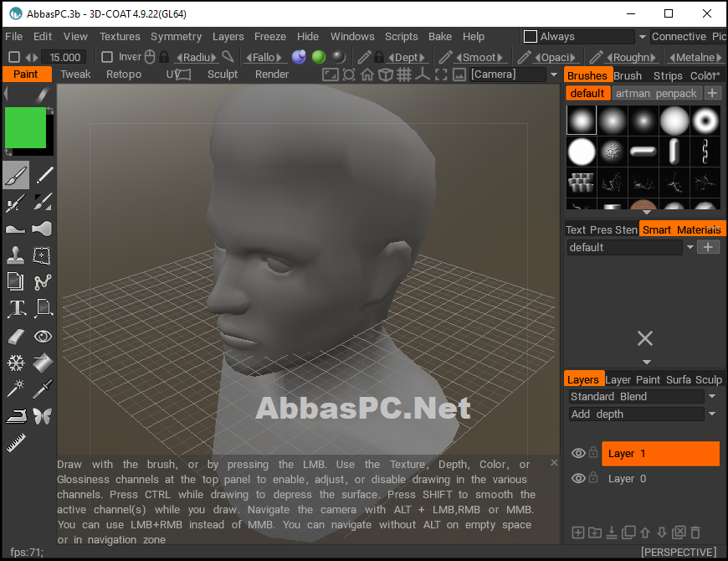Duplicate the selected layer
Image resolution: width=728 pixels, height=561 pixels.
[x=628, y=533]
